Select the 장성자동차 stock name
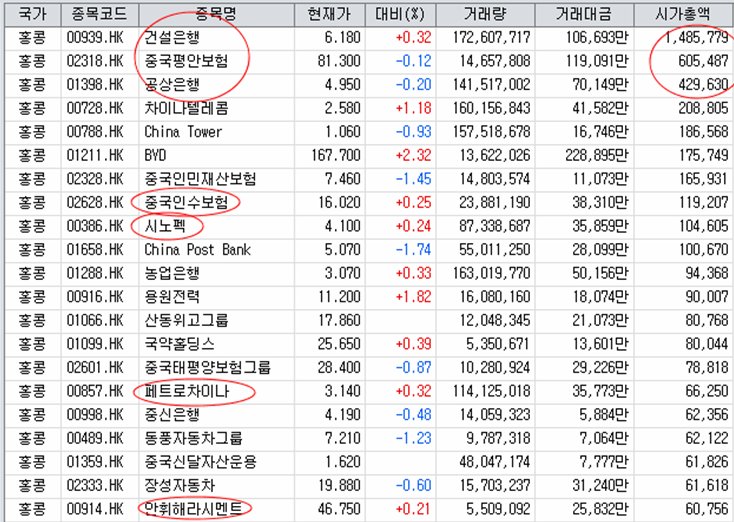Image resolution: width=734 pixels, height=522 pixels. click(179, 485)
